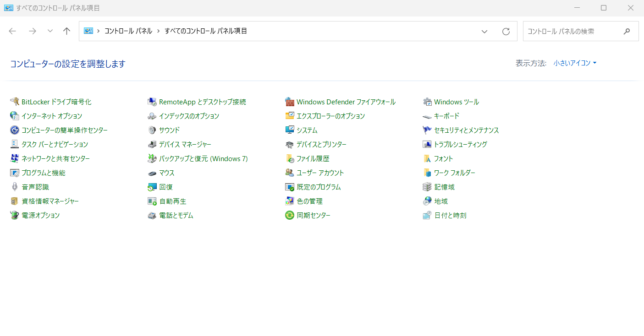
Task: Refresh the Control Panel view
Action: 506,31
